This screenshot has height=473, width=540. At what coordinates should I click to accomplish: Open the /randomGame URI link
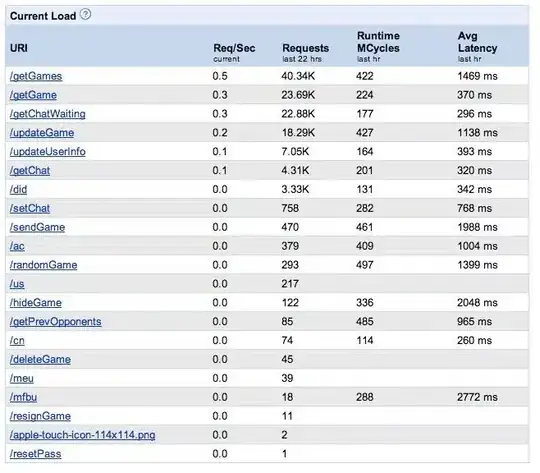43,265
